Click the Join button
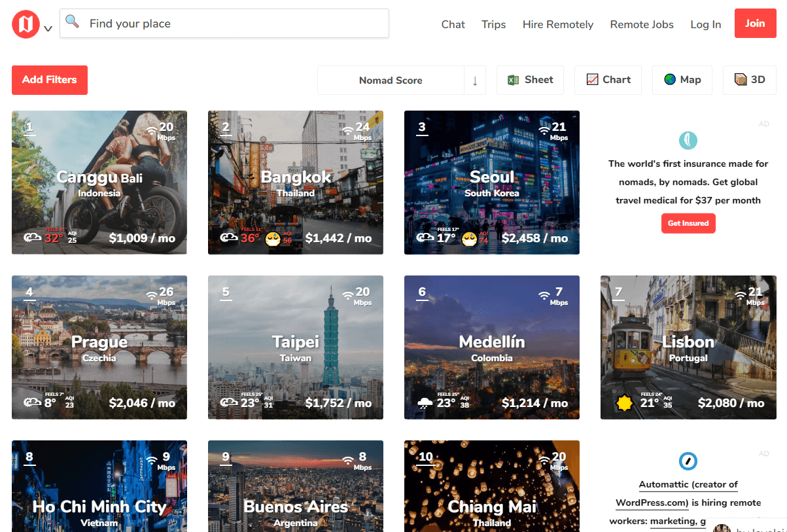 pyautogui.click(x=755, y=23)
